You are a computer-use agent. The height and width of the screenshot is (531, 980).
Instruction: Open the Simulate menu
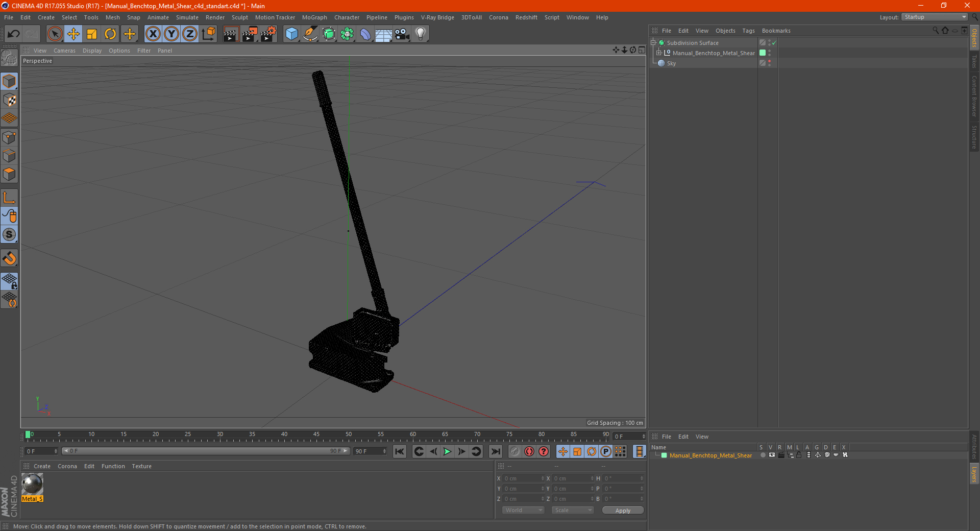187,17
